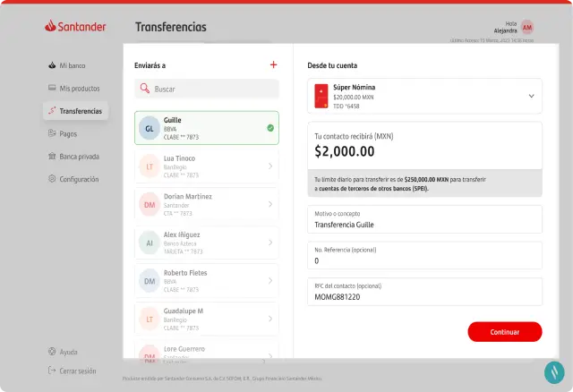Click the Mi banco sidebar icon
This screenshot has width=573, height=392.
(52, 65)
